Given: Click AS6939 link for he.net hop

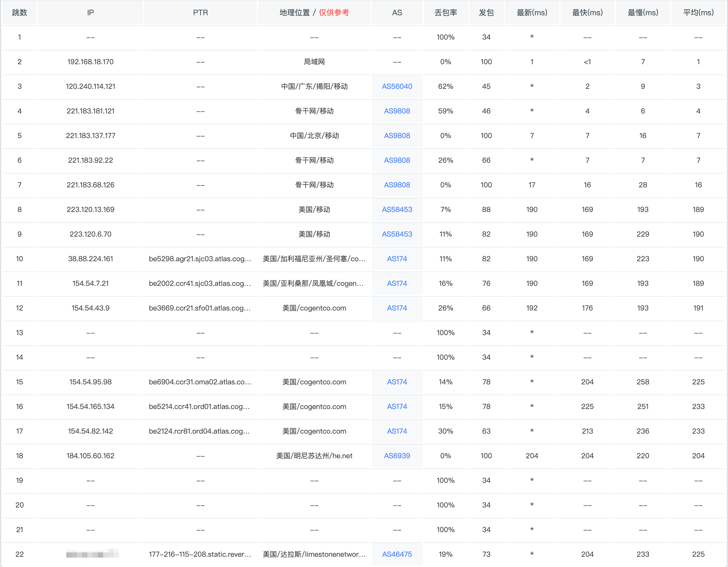Looking at the screenshot, I should click(x=397, y=456).
